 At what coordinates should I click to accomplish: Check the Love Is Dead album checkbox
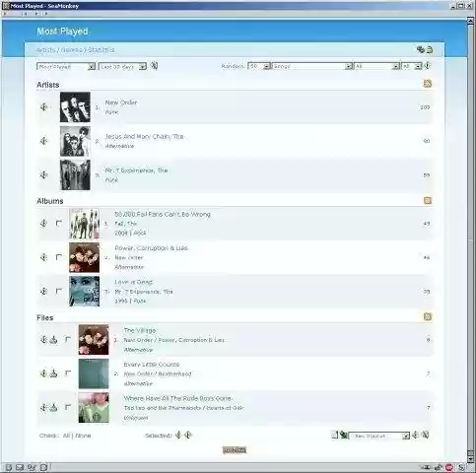pos(59,291)
